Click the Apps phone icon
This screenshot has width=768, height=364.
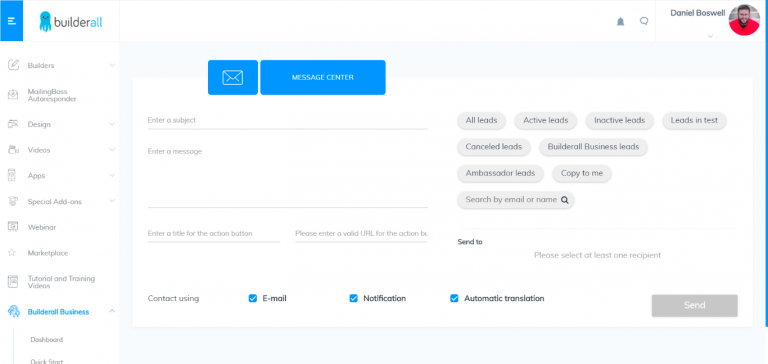(x=12, y=175)
